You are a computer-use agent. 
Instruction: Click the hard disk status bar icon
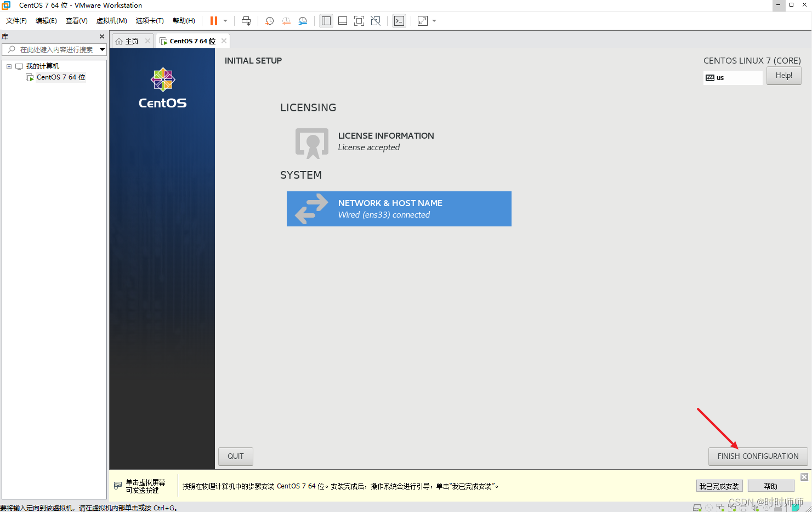[x=697, y=508]
